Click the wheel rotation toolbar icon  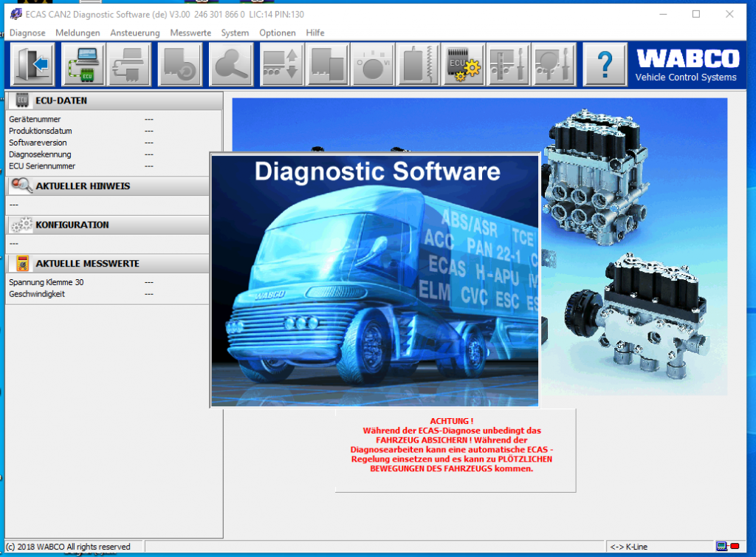point(374,64)
